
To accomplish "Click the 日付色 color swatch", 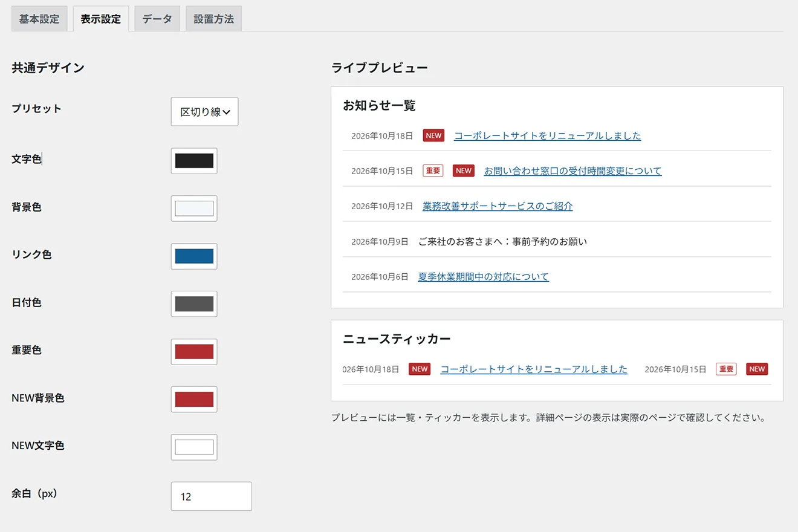I will click(194, 304).
